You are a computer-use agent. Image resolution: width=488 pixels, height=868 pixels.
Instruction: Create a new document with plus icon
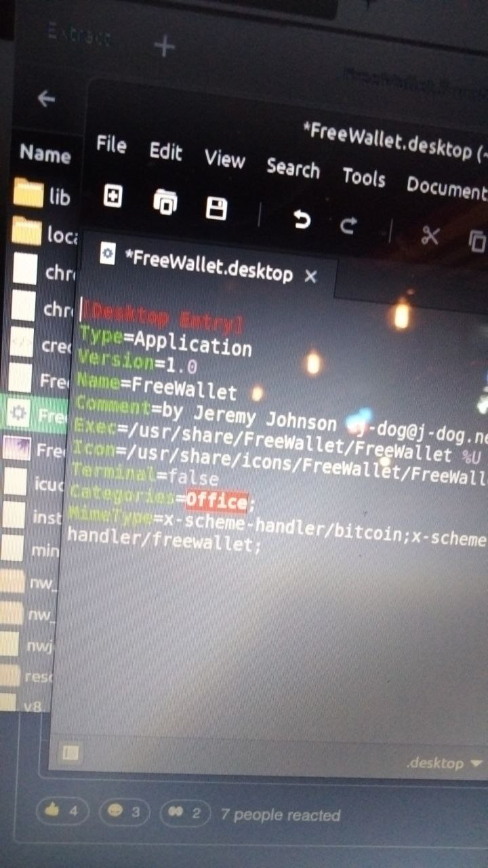click(113, 197)
